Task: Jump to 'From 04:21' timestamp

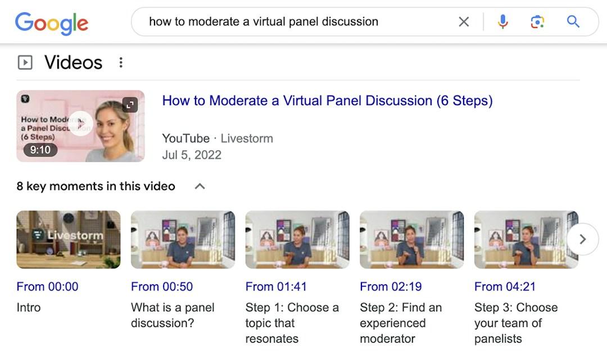Action: (505, 286)
